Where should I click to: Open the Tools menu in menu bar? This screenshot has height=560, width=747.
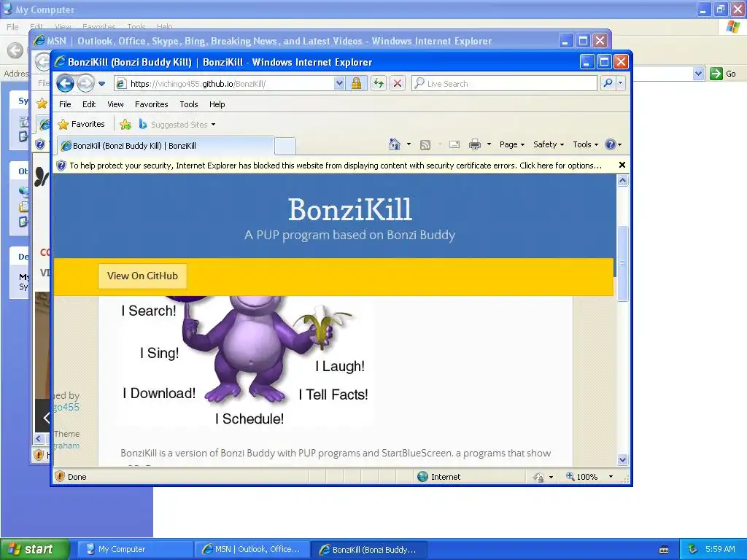pos(189,104)
